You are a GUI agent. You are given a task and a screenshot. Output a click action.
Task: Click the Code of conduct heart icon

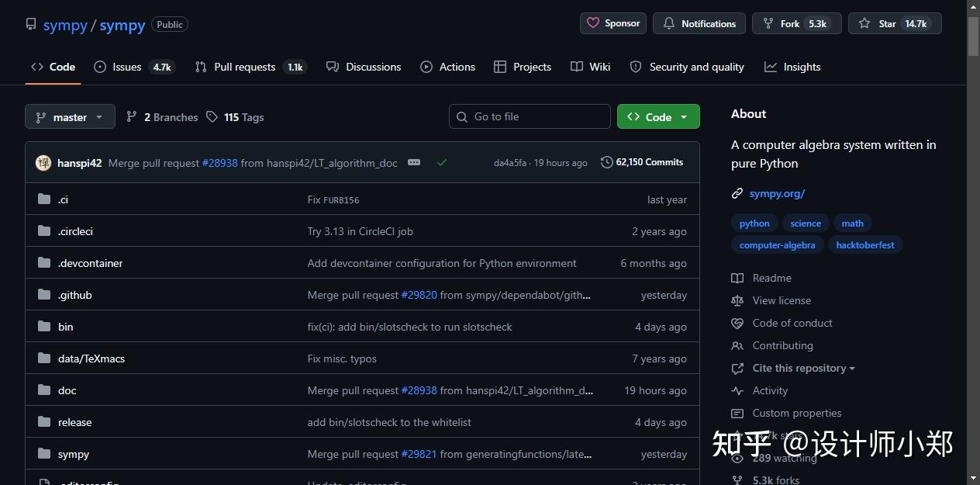click(x=737, y=323)
